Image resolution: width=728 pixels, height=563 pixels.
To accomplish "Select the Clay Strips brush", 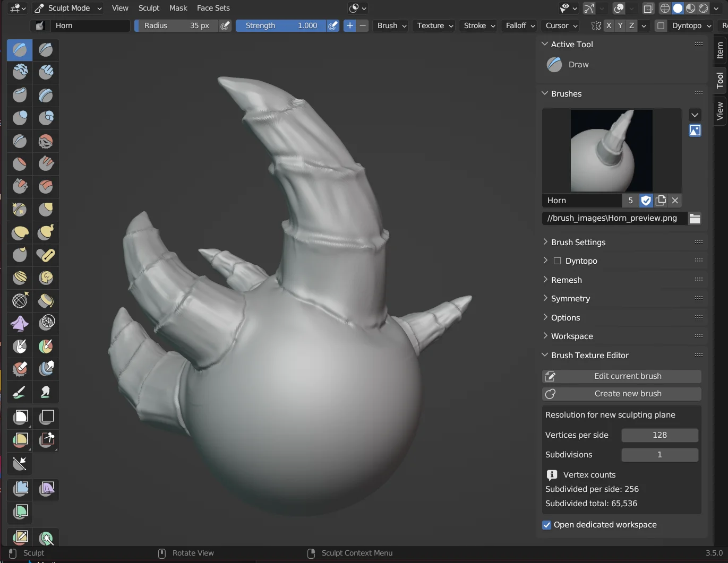I will (x=46, y=72).
